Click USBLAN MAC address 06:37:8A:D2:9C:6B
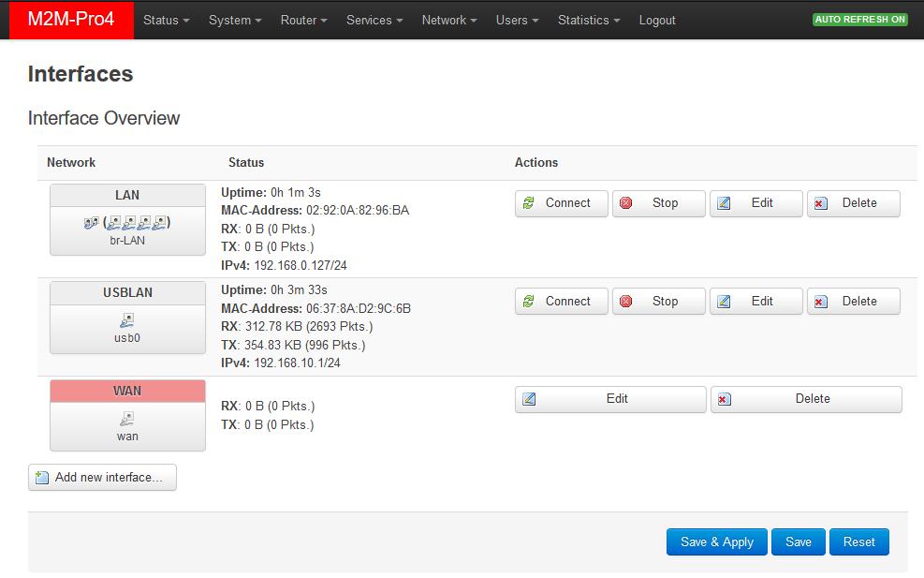 (x=359, y=308)
